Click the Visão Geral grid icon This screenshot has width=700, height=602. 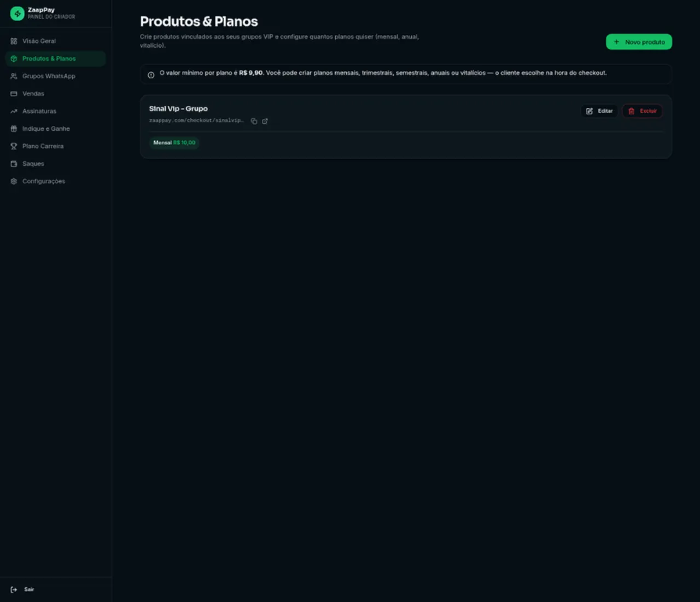click(x=14, y=41)
